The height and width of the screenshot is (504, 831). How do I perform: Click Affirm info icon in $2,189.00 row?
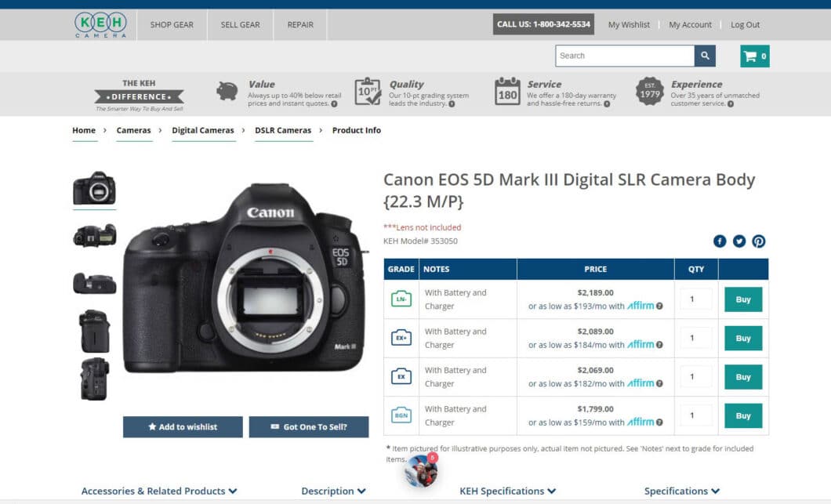(659, 306)
